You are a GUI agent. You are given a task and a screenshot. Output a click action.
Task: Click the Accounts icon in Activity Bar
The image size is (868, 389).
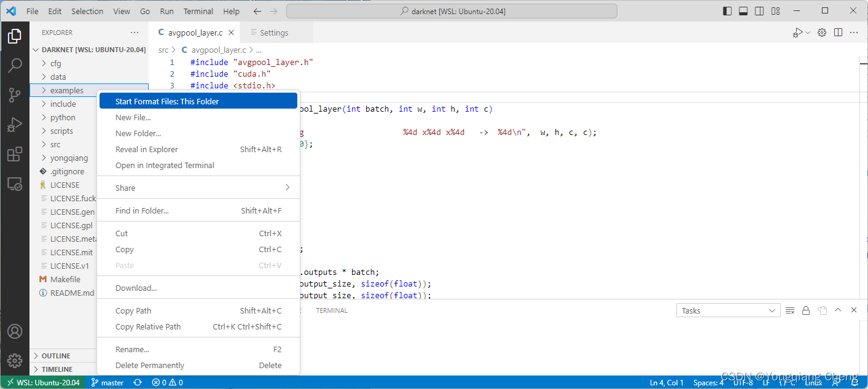[15, 331]
